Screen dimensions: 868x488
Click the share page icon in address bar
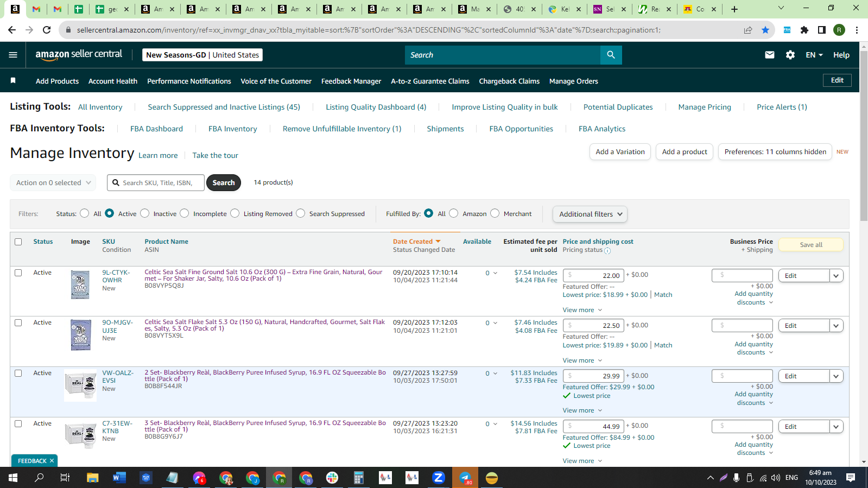click(x=748, y=30)
